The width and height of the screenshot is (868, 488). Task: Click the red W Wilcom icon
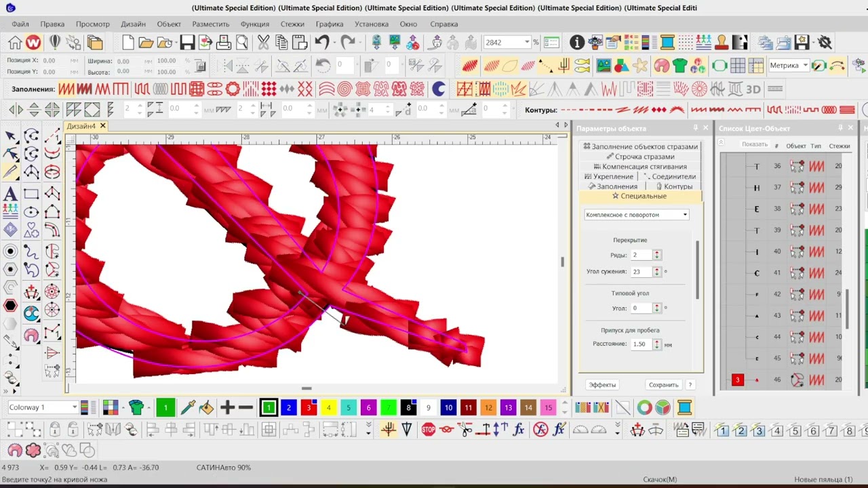point(33,43)
